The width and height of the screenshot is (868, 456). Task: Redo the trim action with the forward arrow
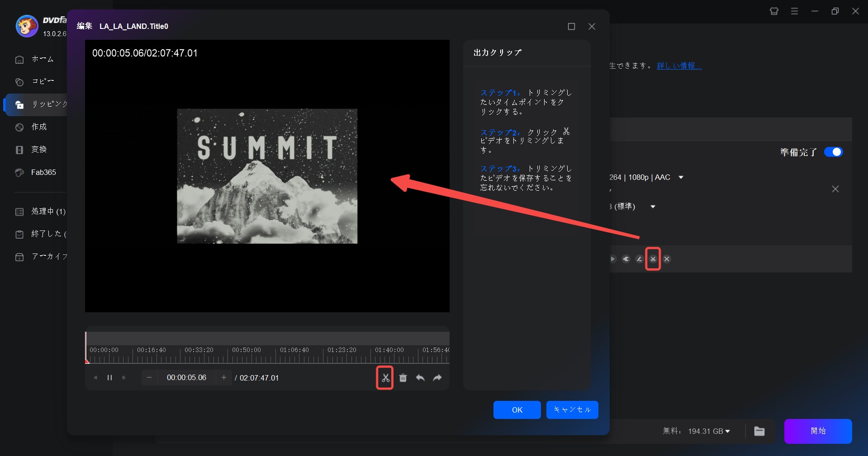437,378
